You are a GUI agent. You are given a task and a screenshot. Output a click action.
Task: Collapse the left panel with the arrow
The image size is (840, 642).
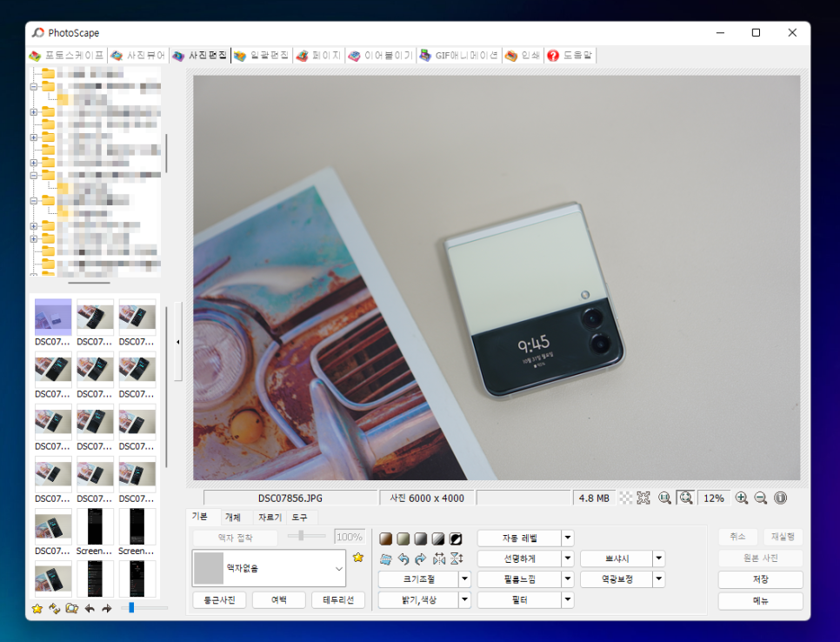point(178,341)
